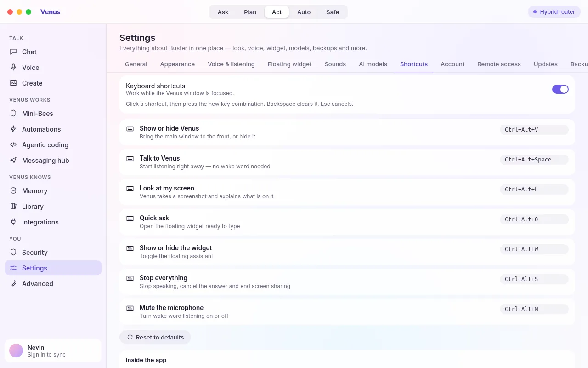This screenshot has width=588, height=368.
Task: Click the Hybrid router badge
Action: click(554, 12)
